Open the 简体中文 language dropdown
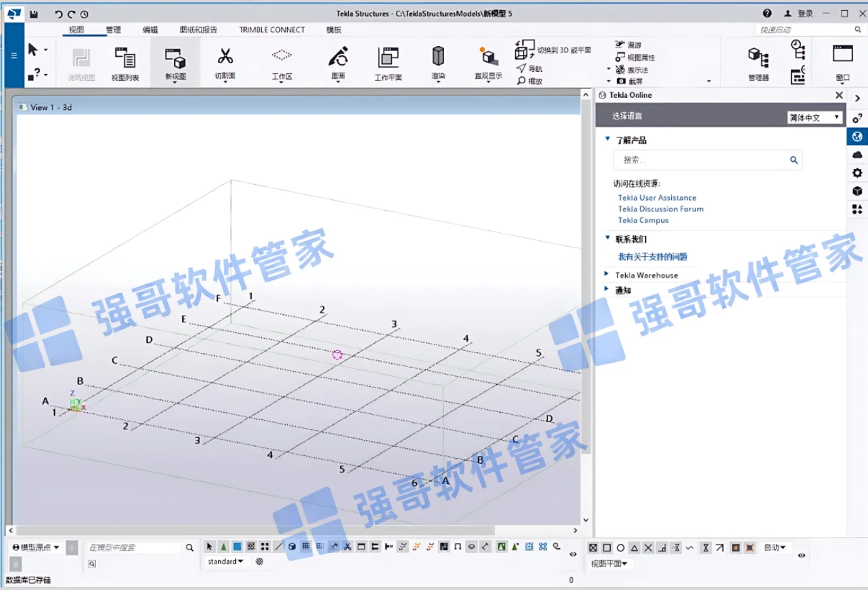The image size is (868, 590). [x=815, y=117]
